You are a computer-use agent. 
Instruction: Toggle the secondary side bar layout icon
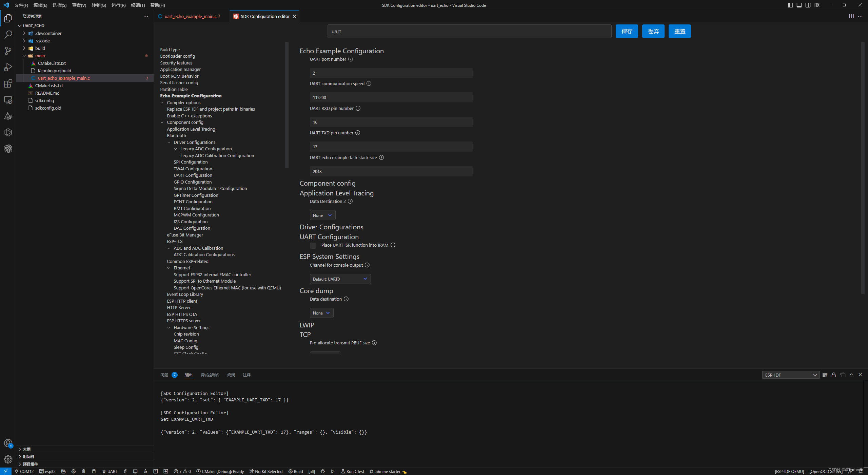pyautogui.click(x=808, y=5)
